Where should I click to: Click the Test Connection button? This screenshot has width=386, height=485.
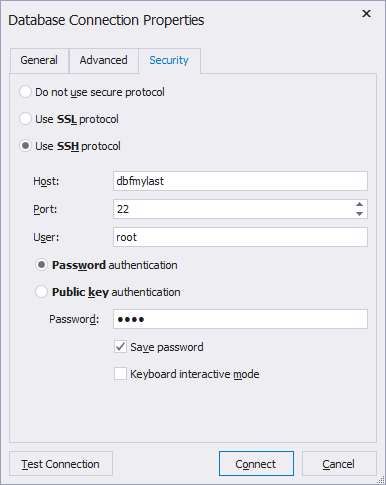coord(61,464)
